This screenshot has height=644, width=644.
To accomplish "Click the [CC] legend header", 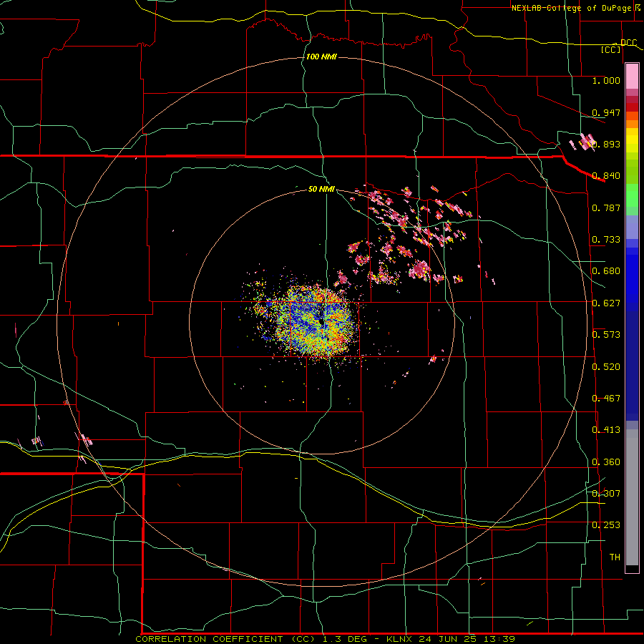I will click(x=611, y=49).
